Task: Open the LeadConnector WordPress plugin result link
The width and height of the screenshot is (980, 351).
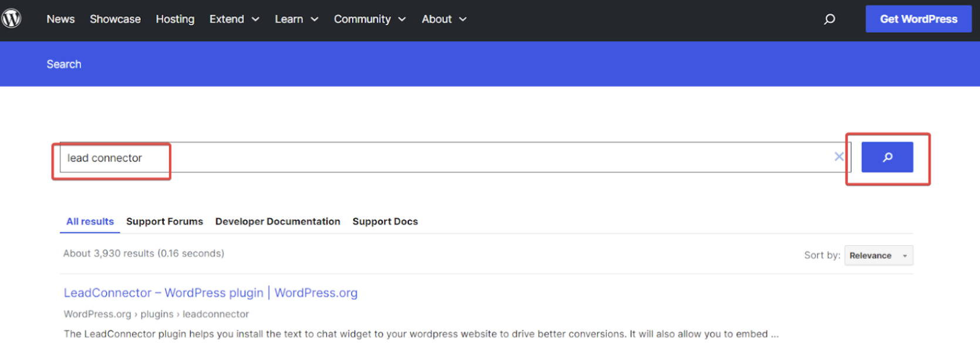Action: click(x=210, y=293)
